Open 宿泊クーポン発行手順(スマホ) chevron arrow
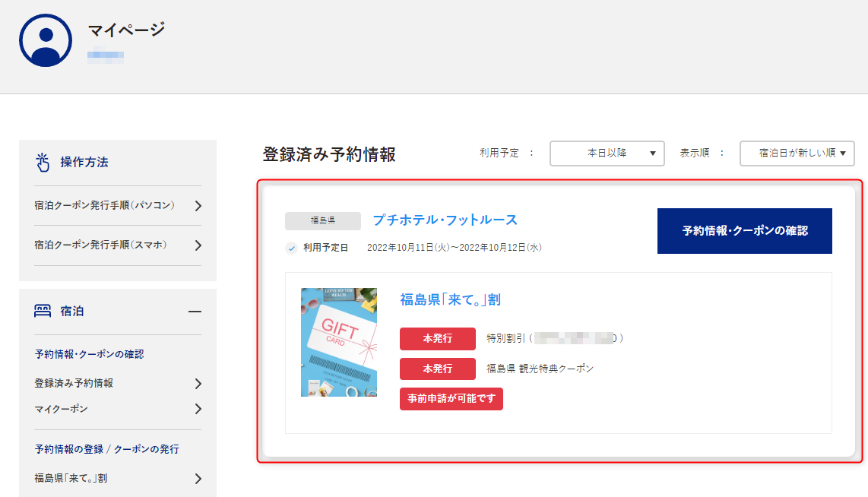 pos(198,245)
